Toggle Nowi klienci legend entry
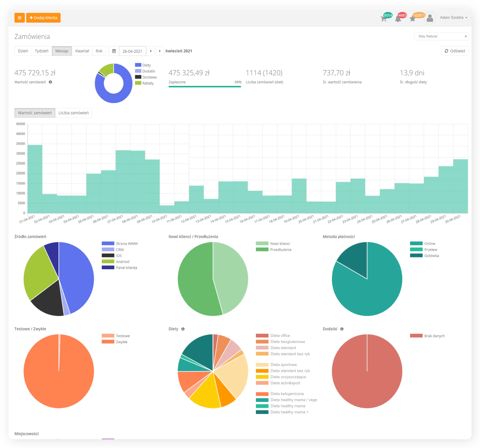480x448 pixels. coord(273,243)
